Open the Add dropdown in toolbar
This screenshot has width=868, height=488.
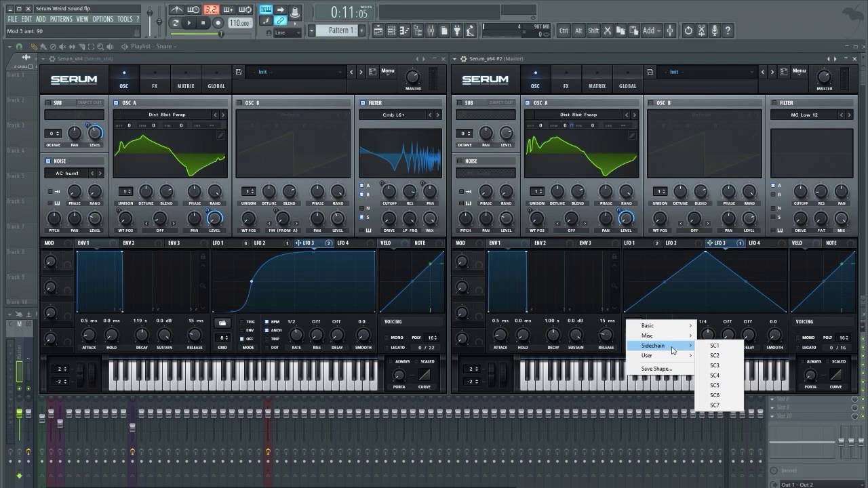tap(652, 30)
